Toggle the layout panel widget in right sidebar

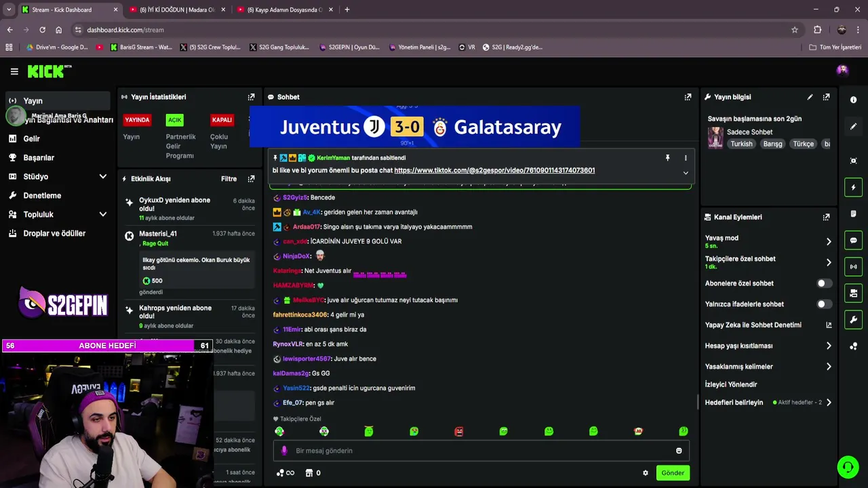tap(853, 293)
